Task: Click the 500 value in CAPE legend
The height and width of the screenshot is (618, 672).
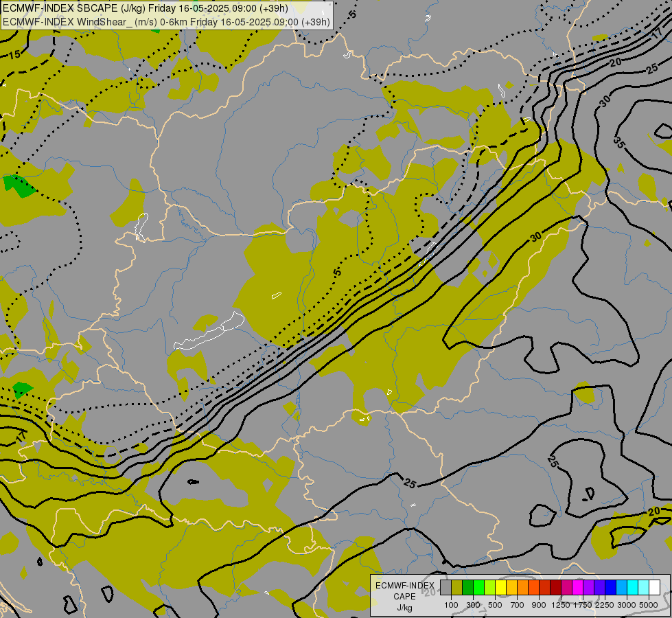Action: [x=495, y=605]
